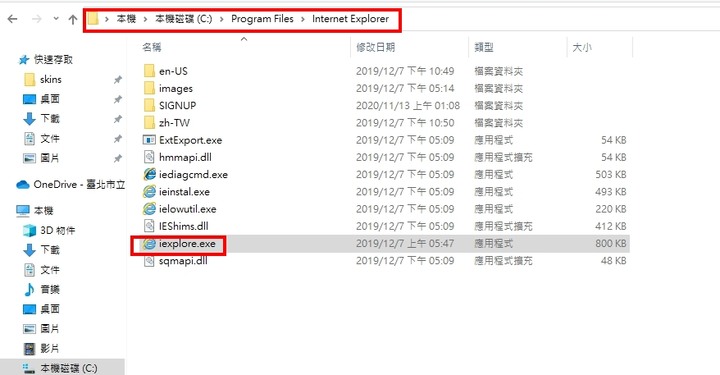Select 本機 in the address breadcrumb

pyautogui.click(x=126, y=19)
